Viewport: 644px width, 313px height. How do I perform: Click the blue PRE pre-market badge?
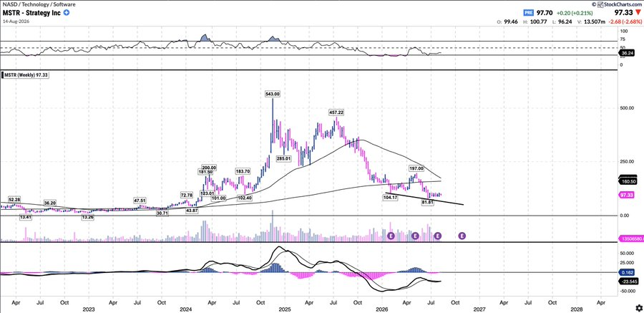tap(528, 13)
